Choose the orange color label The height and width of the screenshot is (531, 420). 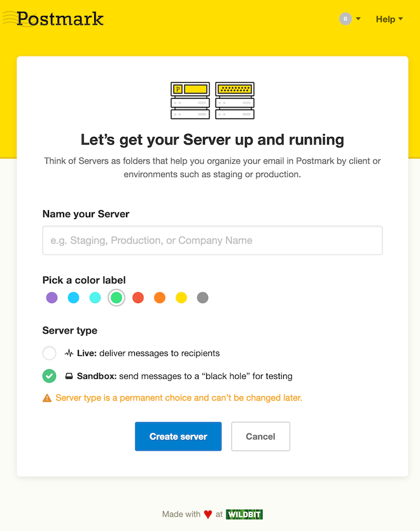click(x=160, y=297)
